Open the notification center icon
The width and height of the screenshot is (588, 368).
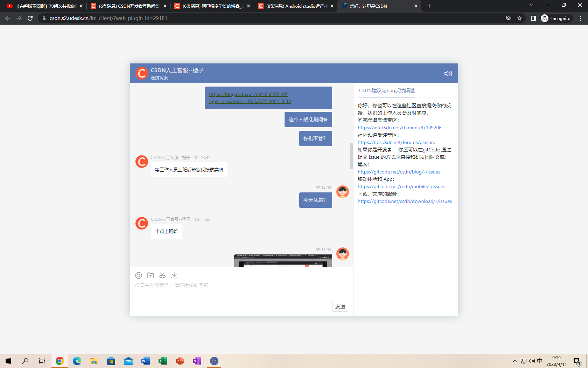point(577,361)
